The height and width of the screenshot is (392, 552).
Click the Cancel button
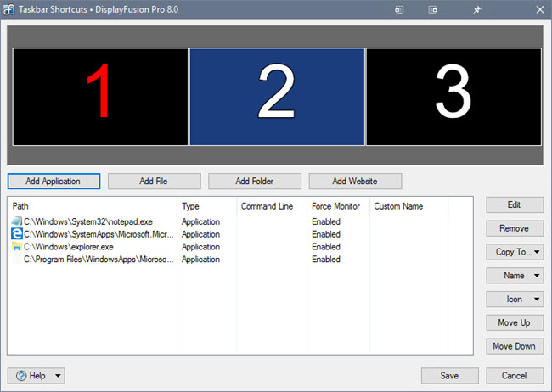pyautogui.click(x=515, y=376)
